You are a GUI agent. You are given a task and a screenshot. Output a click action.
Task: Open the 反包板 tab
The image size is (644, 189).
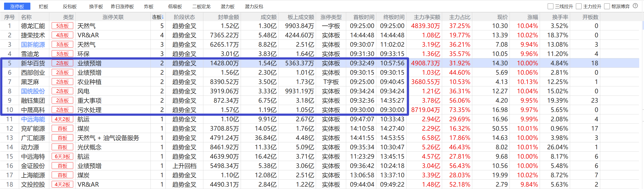point(70,6)
